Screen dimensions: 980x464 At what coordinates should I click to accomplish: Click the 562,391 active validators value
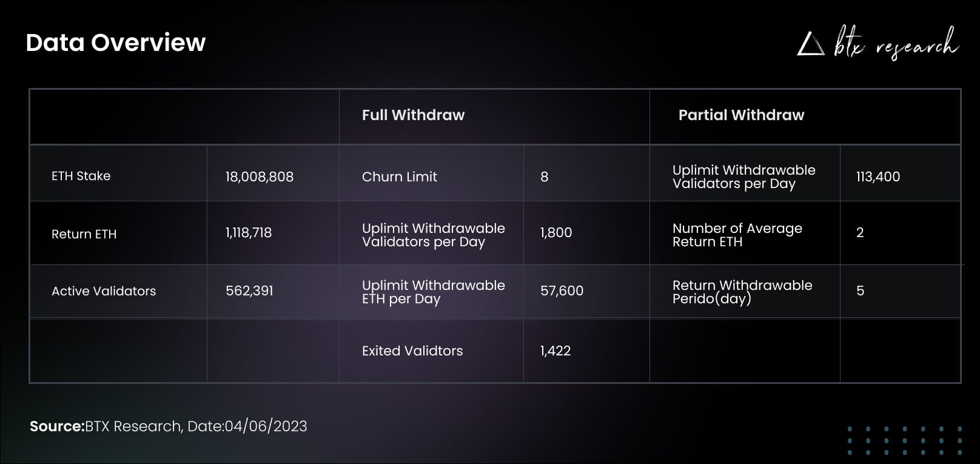249,291
